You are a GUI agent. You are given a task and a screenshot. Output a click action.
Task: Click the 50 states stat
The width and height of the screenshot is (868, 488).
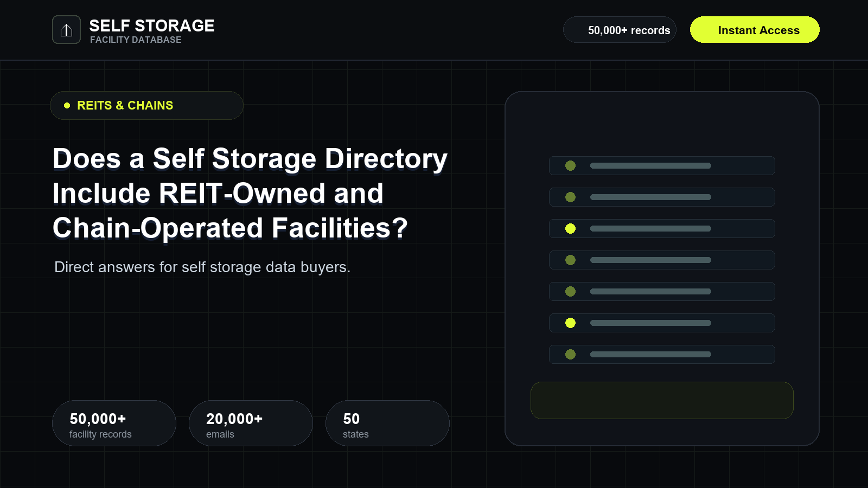[387, 423]
